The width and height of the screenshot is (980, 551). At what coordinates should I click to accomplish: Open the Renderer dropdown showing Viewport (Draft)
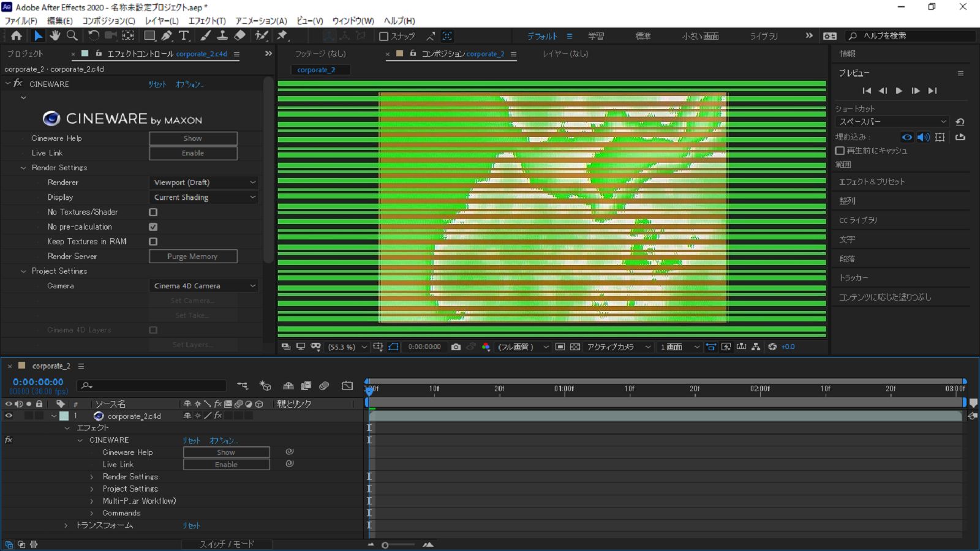pos(204,182)
